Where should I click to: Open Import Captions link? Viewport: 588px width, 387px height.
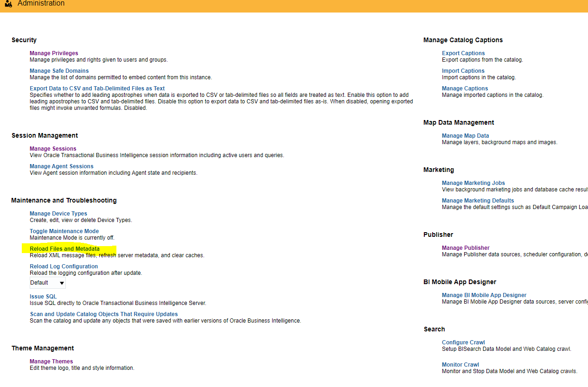463,71
